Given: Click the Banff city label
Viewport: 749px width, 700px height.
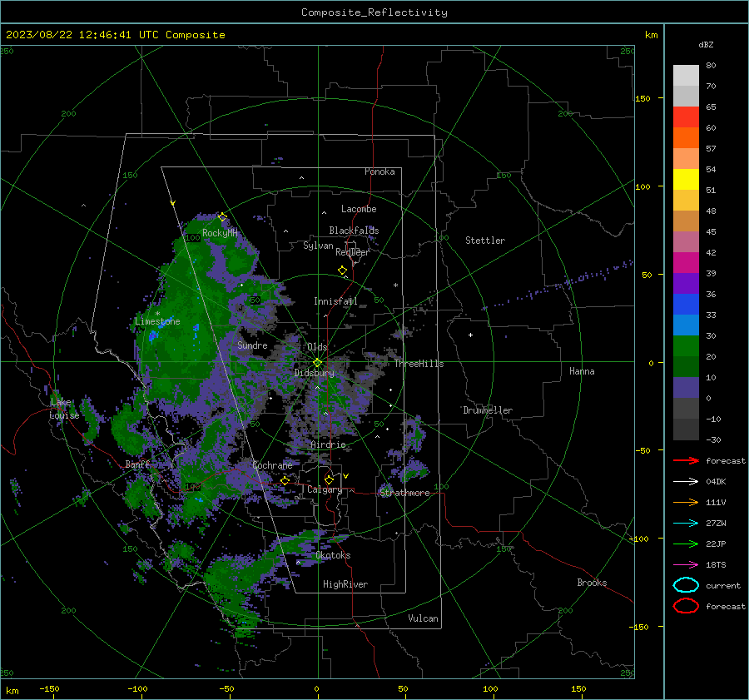Looking at the screenshot, I should point(137,464).
